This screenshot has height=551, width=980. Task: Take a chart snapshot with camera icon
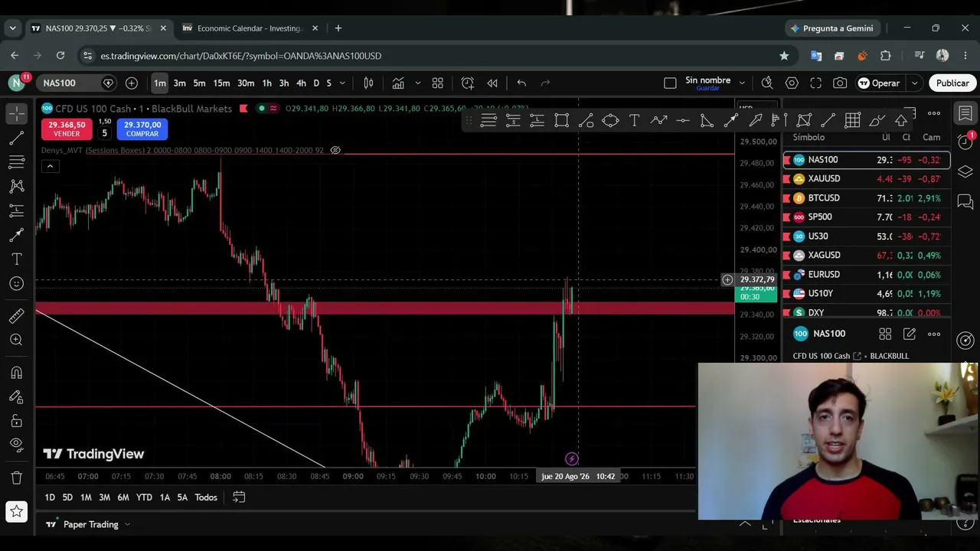tap(841, 83)
